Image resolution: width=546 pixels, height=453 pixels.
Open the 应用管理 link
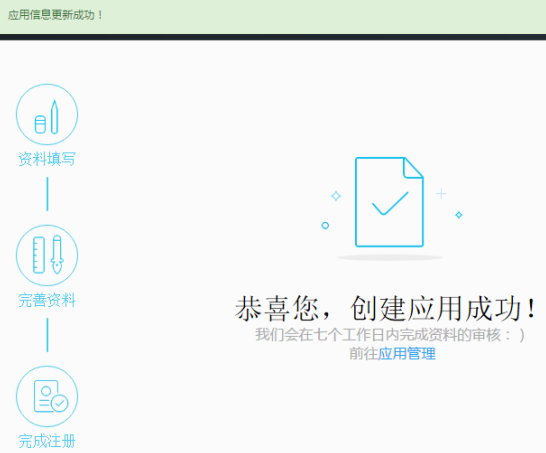(x=407, y=354)
